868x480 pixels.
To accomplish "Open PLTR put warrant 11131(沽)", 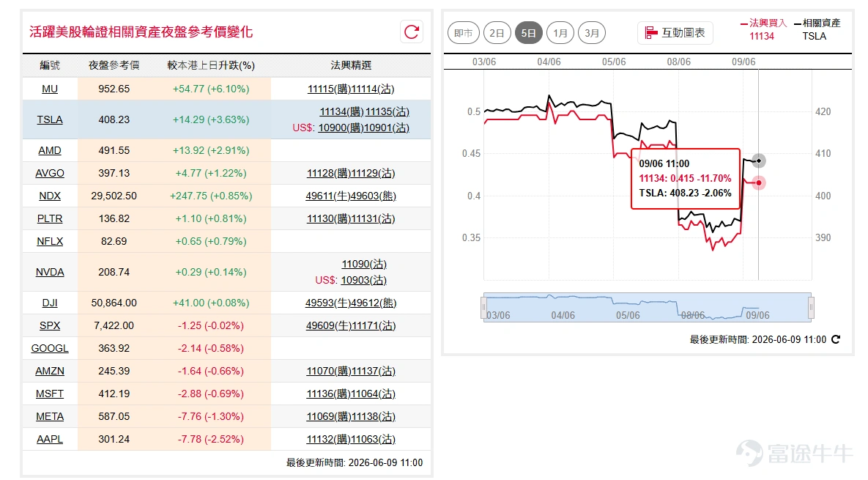I will (x=373, y=218).
